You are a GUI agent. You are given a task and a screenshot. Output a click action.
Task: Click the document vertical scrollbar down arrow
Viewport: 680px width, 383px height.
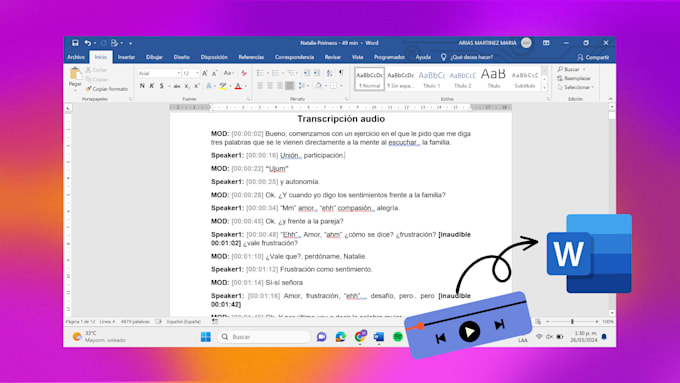click(611, 313)
